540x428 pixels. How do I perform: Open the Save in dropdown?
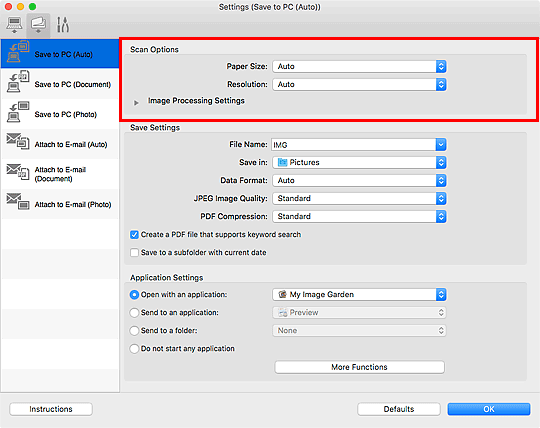coord(360,163)
